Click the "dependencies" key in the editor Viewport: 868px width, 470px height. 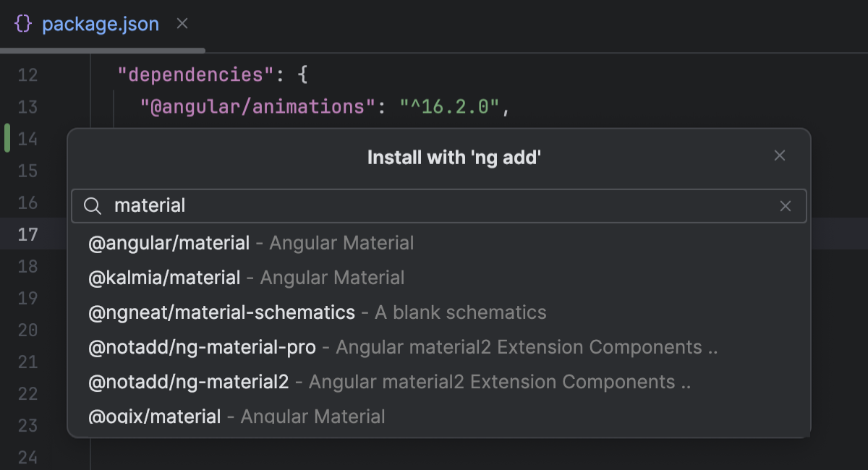pos(181,74)
